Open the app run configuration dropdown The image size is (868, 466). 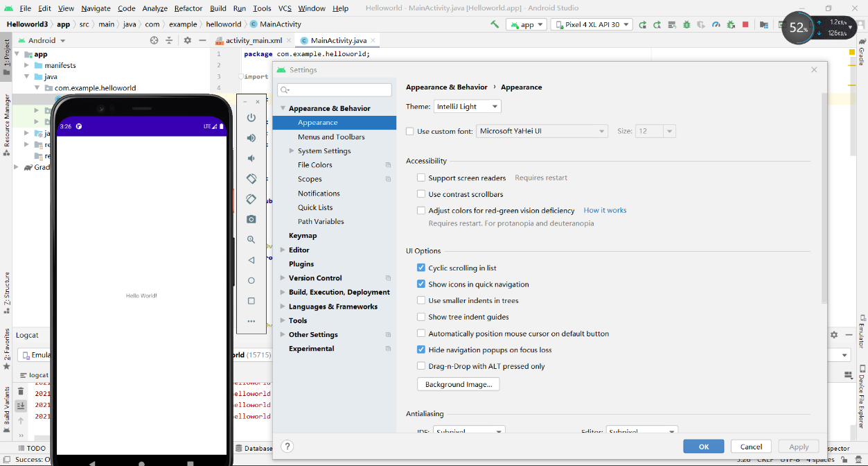526,24
